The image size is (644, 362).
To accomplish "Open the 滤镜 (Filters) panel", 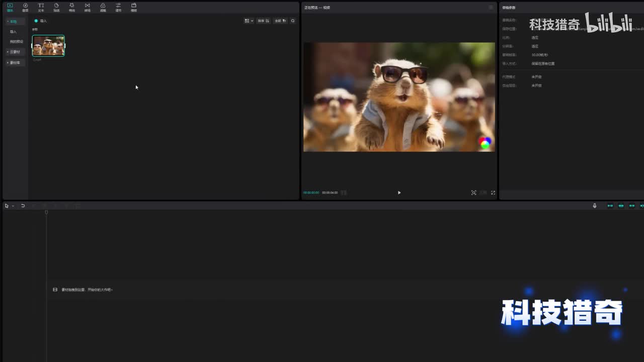I will click(103, 7).
